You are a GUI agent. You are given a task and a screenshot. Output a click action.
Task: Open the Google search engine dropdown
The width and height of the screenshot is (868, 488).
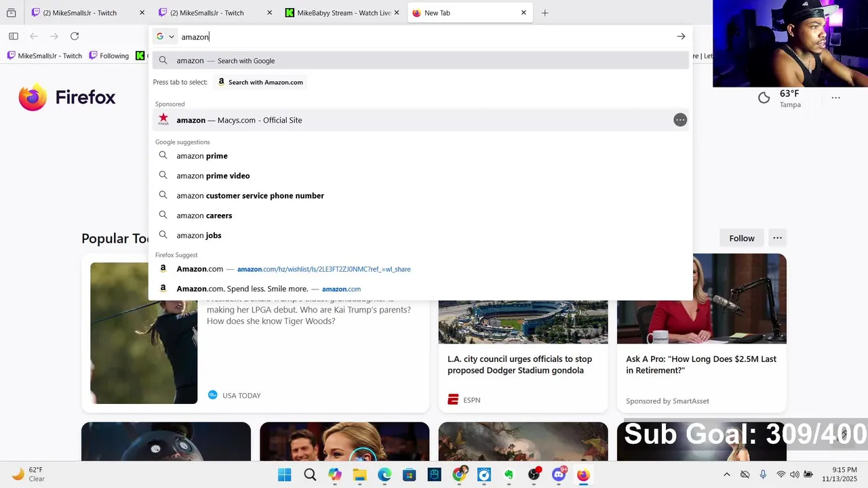click(165, 37)
